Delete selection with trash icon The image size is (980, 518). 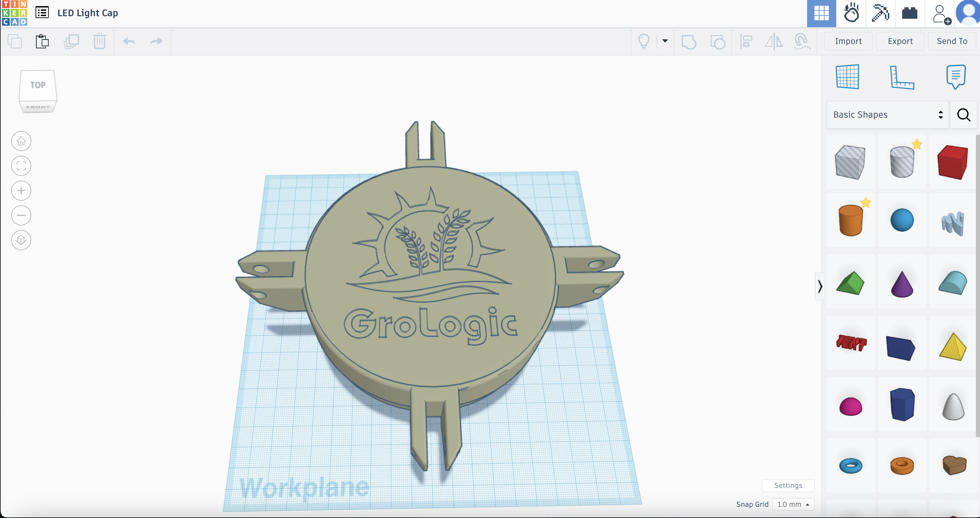pos(99,41)
